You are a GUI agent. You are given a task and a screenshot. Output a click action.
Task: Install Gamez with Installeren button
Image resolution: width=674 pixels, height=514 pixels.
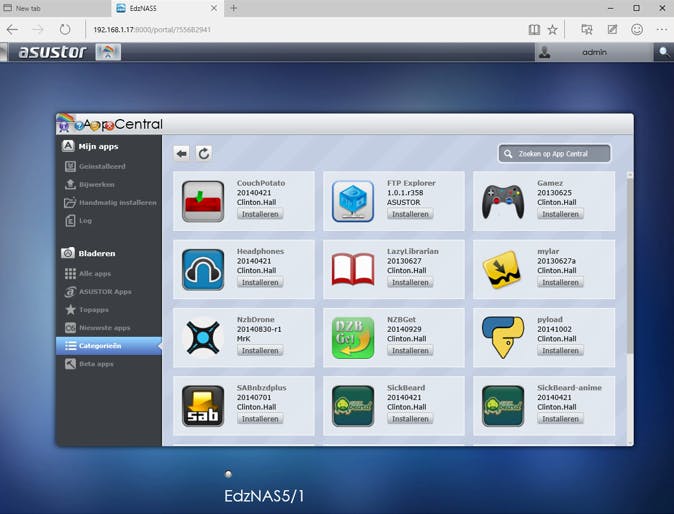pyautogui.click(x=560, y=214)
